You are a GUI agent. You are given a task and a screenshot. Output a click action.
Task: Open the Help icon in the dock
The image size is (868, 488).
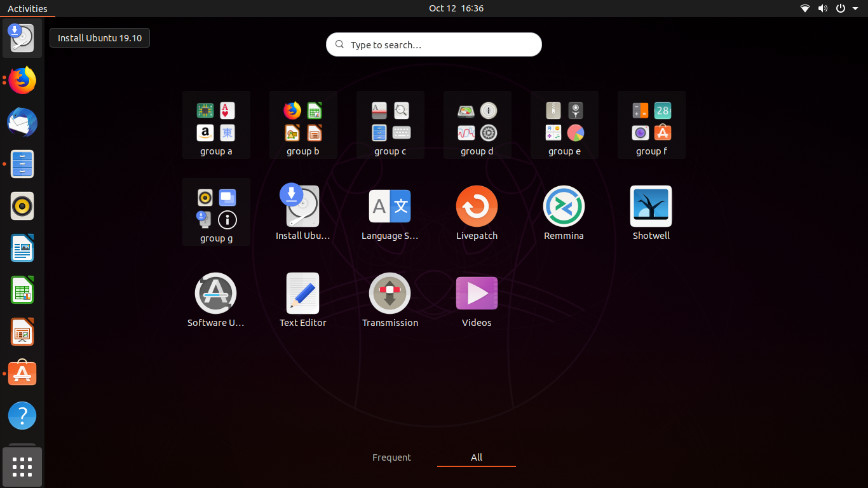(x=22, y=416)
